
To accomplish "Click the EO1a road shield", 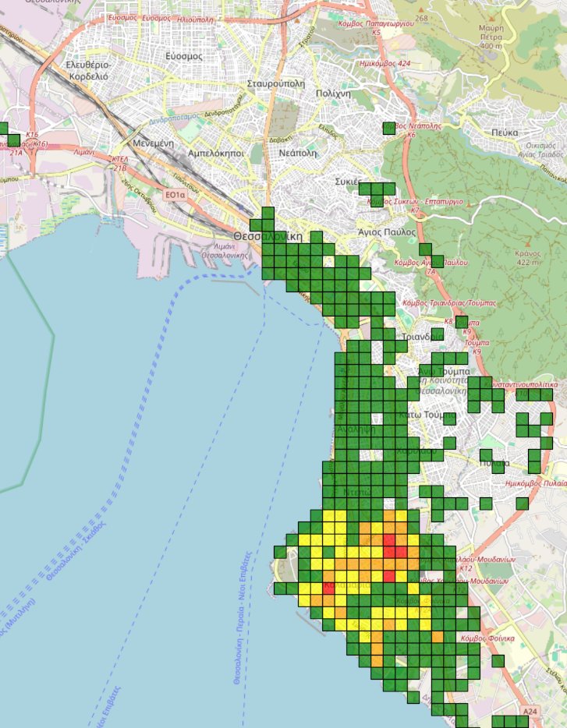I will [x=175, y=195].
